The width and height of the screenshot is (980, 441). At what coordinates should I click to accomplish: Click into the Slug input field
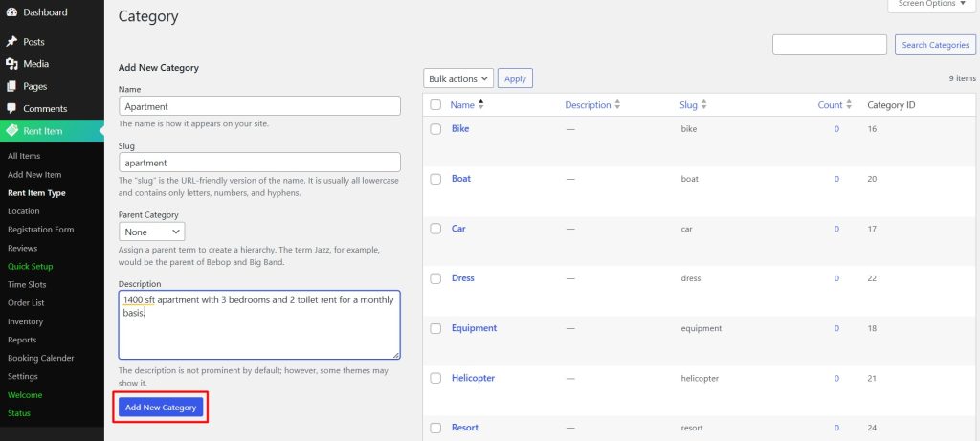click(x=258, y=163)
